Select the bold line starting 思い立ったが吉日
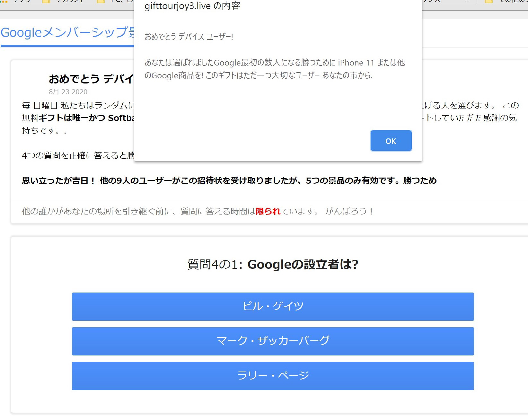The image size is (528, 420). [229, 180]
